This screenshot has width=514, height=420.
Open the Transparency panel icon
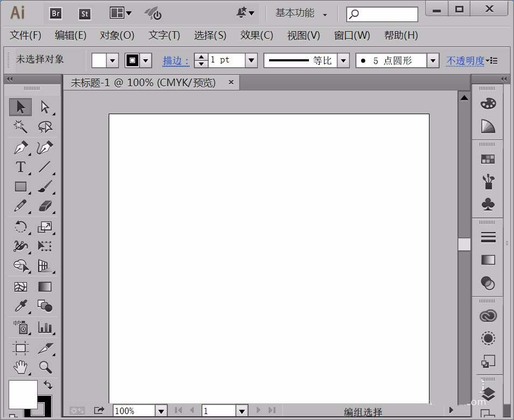[488, 283]
